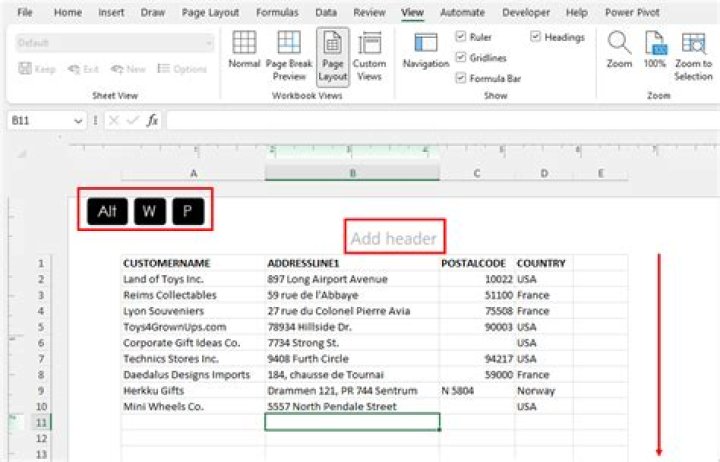This screenshot has width=720, height=462.
Task: Open the Navigation pane
Action: (426, 51)
